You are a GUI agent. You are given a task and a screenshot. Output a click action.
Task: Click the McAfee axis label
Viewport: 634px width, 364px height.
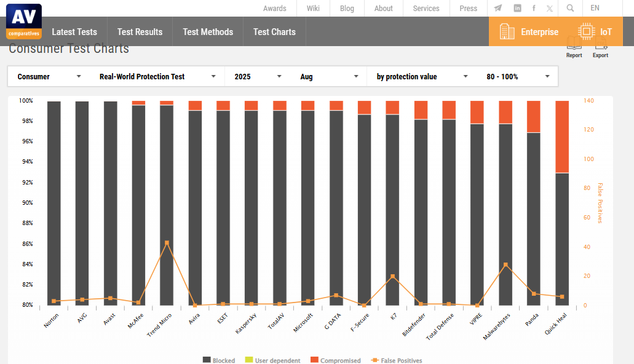[x=135, y=320]
